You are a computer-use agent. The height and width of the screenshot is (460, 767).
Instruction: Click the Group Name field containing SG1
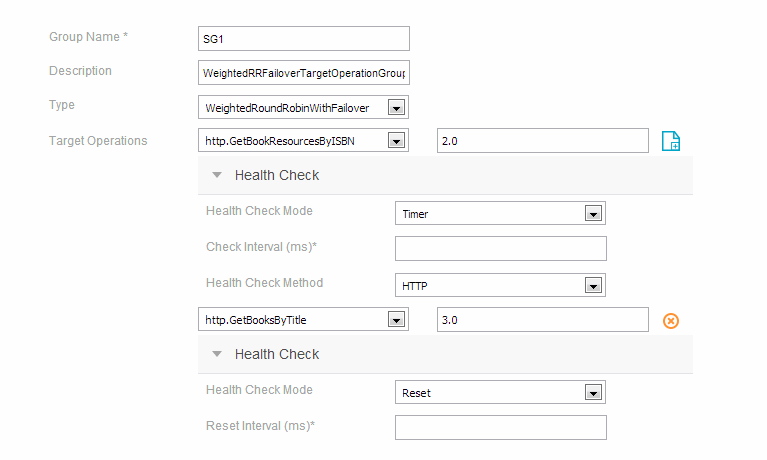304,39
